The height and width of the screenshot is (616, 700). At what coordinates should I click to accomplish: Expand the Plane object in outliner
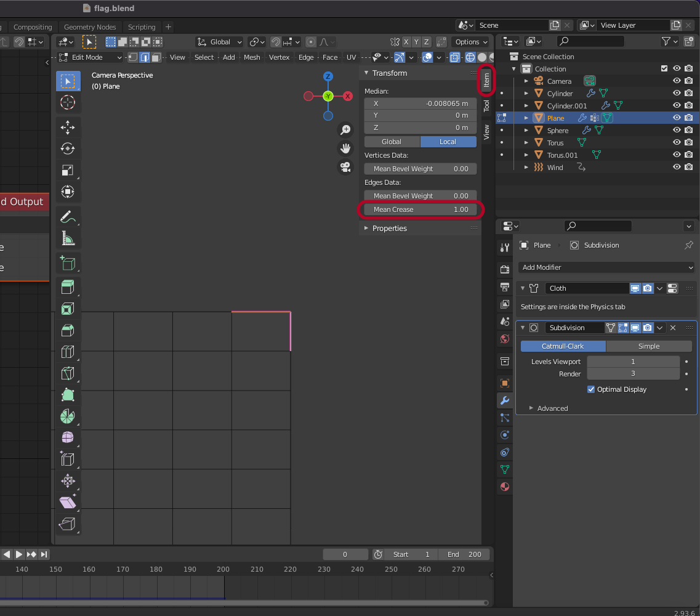coord(526,118)
